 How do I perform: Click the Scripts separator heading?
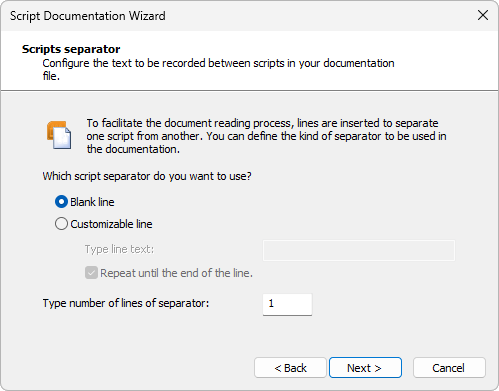(x=71, y=49)
